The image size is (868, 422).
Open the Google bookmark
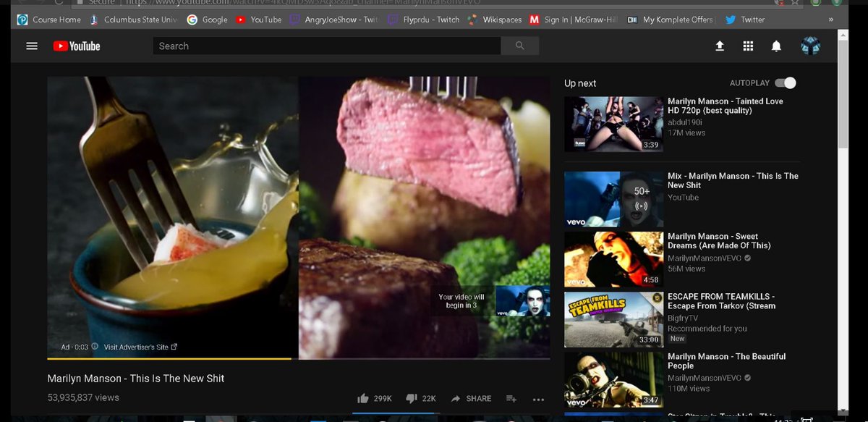pos(208,20)
